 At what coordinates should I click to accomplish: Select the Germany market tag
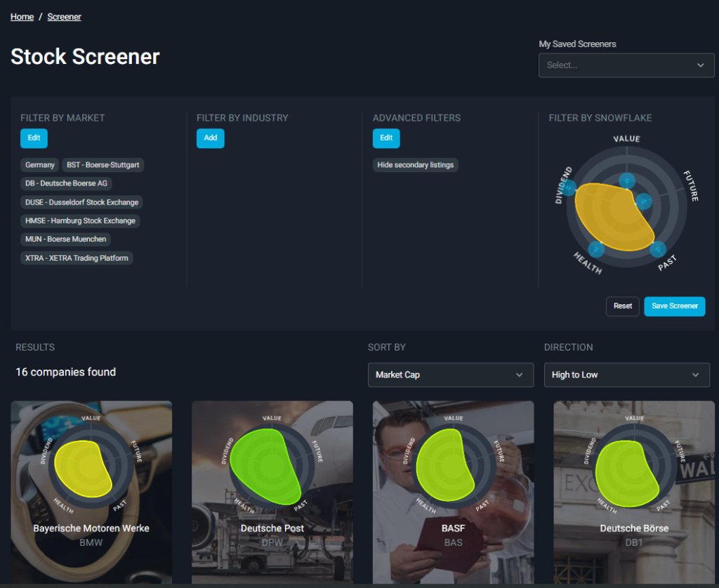pos(40,165)
